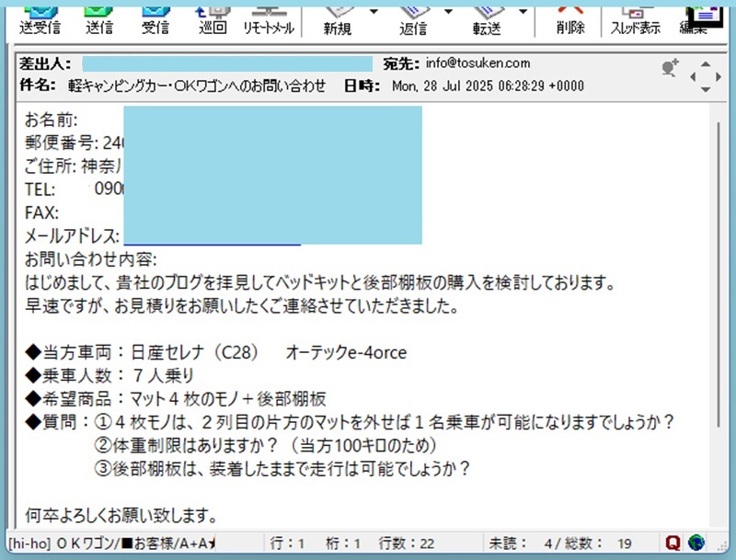
Task: Click the info@tosuken.com recipient address
Action: tap(477, 63)
